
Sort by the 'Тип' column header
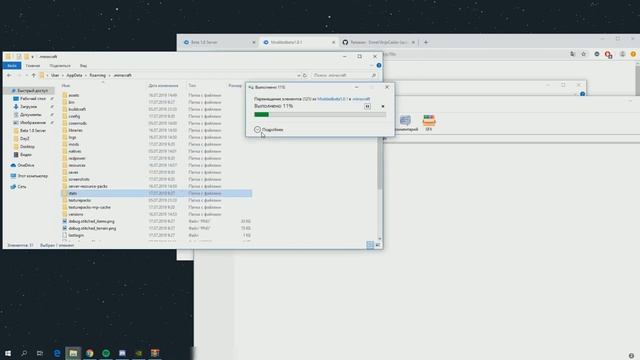[x=192, y=86]
